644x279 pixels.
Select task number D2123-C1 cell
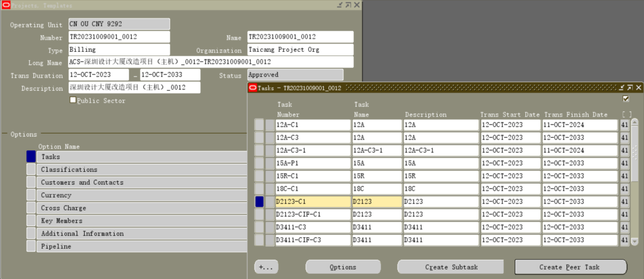(313, 201)
